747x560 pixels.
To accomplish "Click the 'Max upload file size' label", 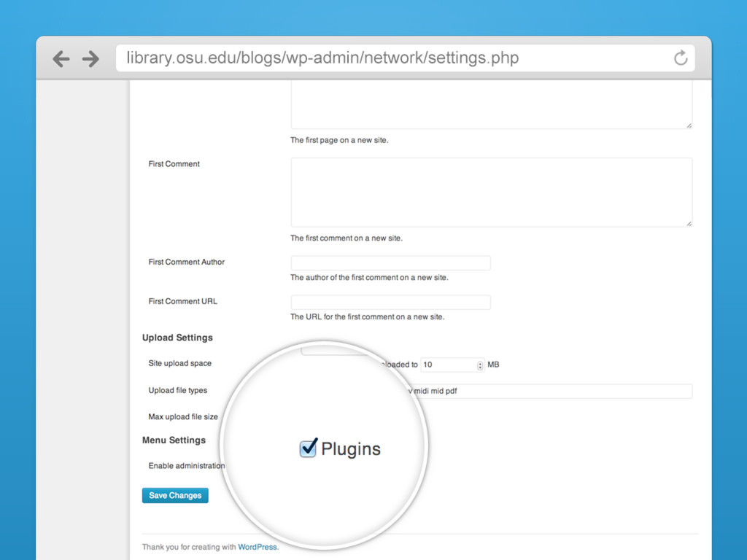I will 183,416.
